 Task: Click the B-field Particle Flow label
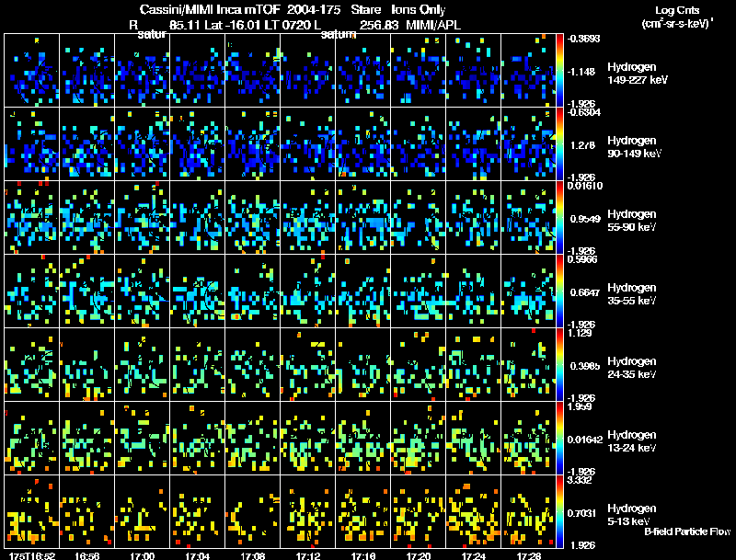click(x=687, y=531)
